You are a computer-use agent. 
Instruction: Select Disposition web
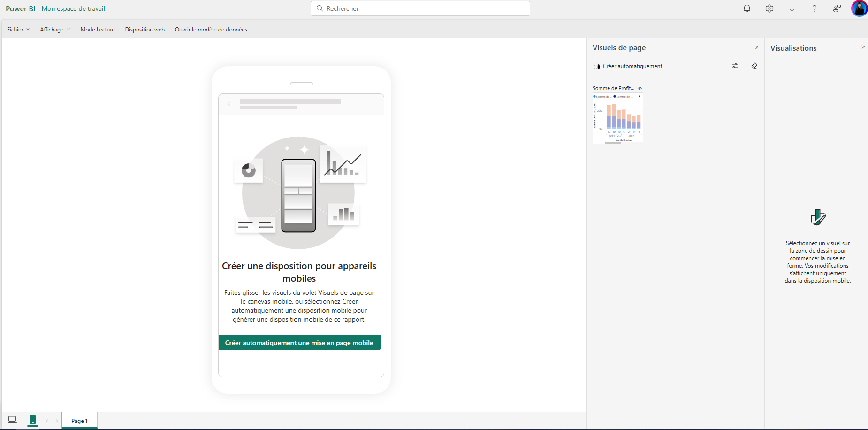[x=145, y=29]
